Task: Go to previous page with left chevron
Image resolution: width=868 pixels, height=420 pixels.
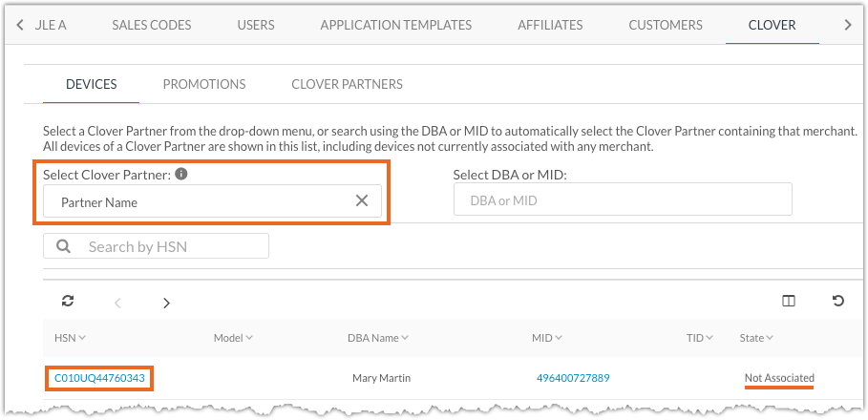Action: click(117, 303)
